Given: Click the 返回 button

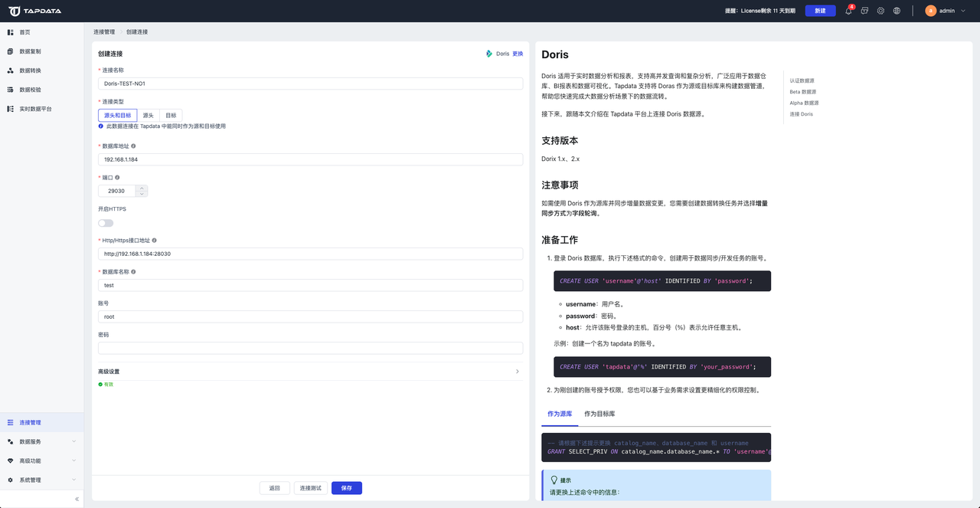Looking at the screenshot, I should tap(274, 488).
